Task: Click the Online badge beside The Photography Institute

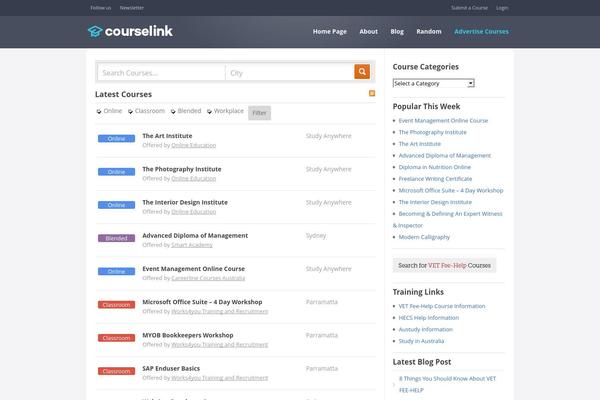Action: [x=116, y=172]
